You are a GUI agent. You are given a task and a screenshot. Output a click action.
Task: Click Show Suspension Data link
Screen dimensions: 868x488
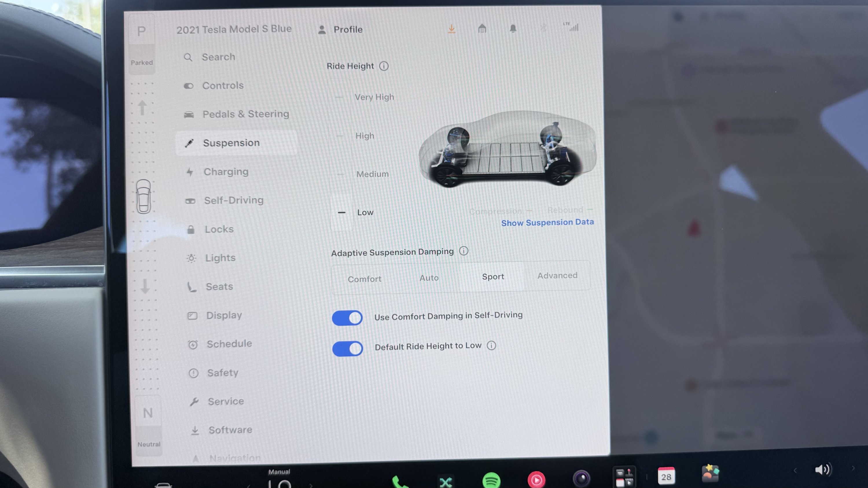point(547,223)
